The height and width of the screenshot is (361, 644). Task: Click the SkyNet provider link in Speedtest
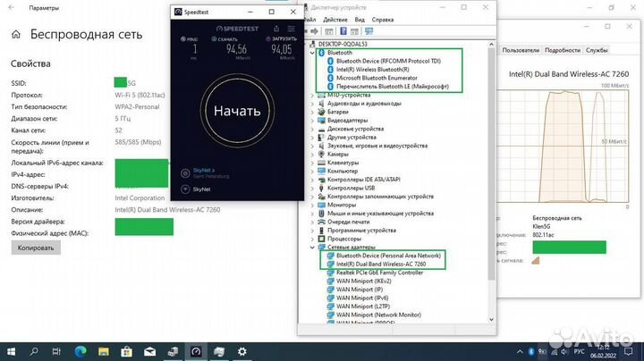[204, 170]
